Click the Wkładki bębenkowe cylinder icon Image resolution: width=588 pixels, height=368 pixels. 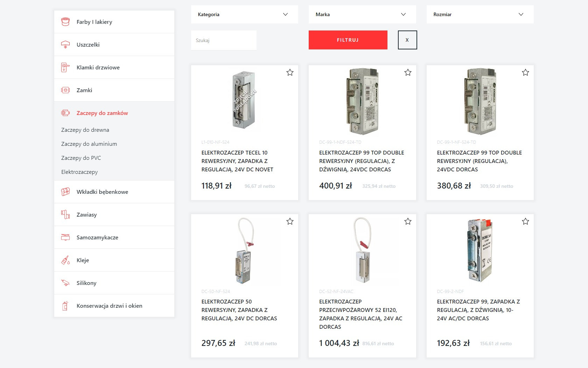(x=65, y=192)
